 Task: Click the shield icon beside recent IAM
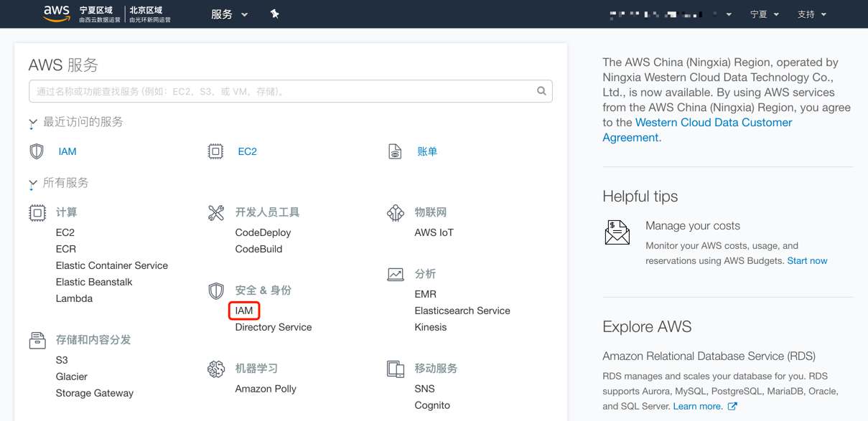(37, 151)
